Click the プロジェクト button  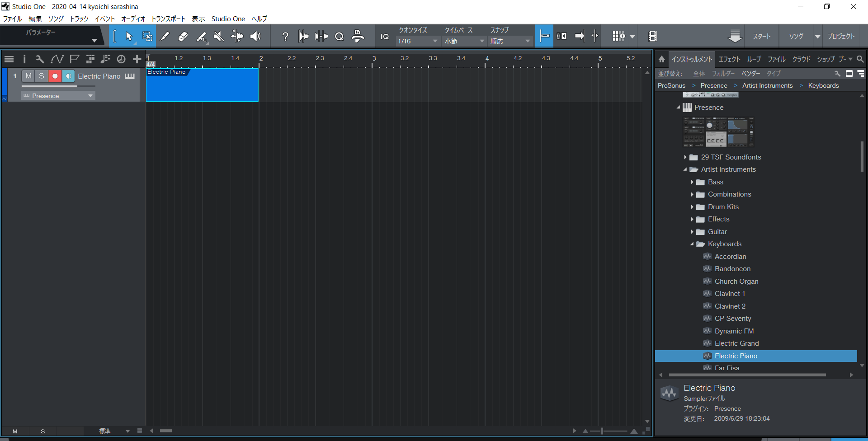(841, 36)
